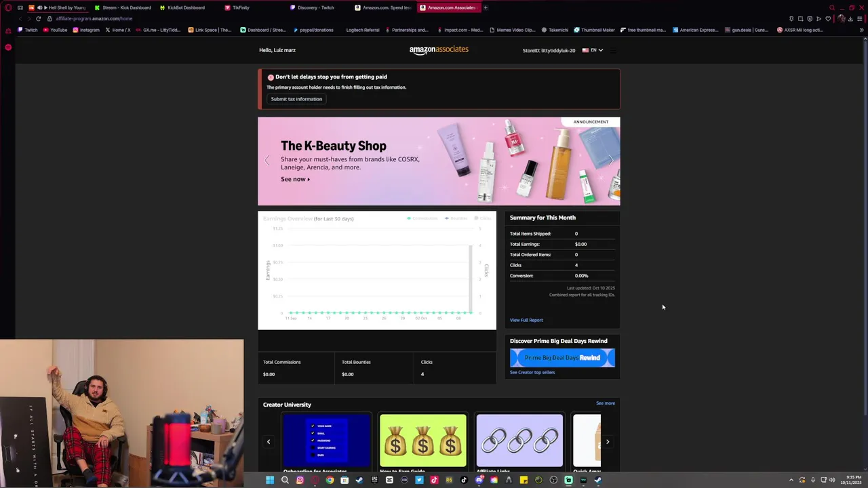The image size is (868, 488).
Task: Open volume speaker icon in system tray
Action: coord(832,480)
